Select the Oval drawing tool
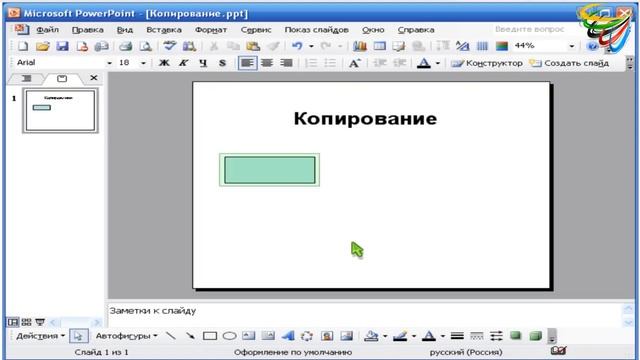This screenshot has width=640, height=360. coord(229,336)
